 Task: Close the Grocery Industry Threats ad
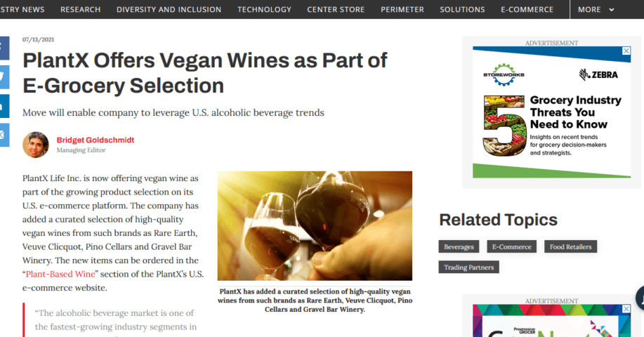click(x=626, y=51)
